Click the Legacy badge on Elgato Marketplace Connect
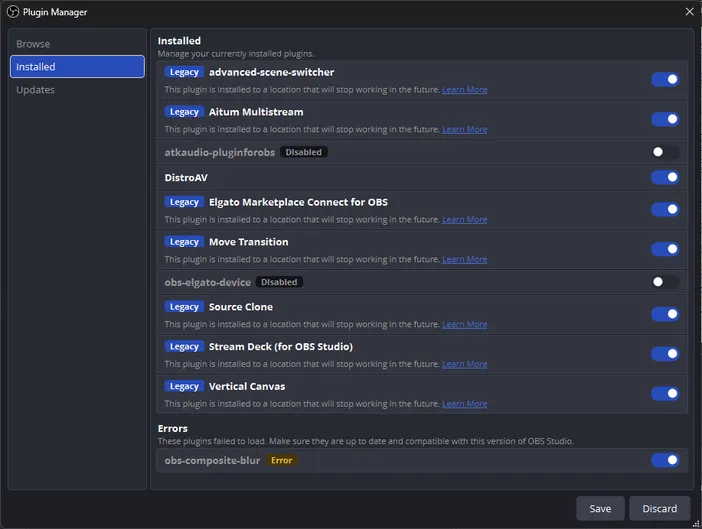This screenshot has height=529, width=702. tap(184, 202)
